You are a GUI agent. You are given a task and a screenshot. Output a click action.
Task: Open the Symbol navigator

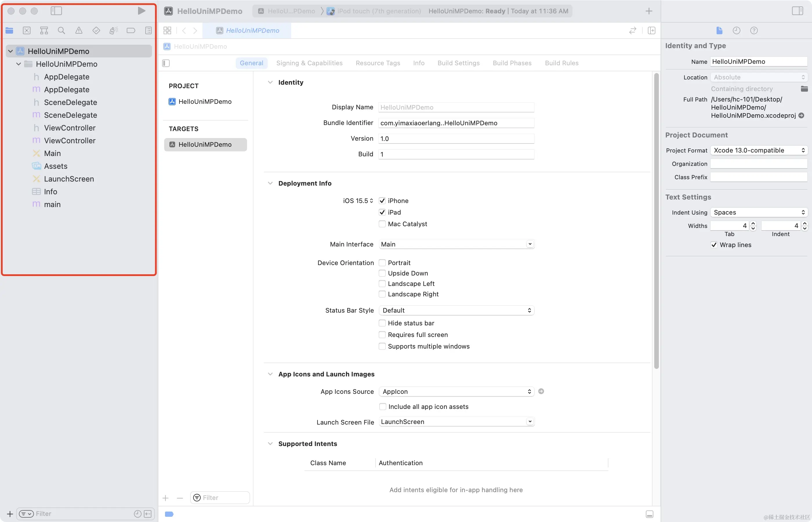pyautogui.click(x=44, y=30)
